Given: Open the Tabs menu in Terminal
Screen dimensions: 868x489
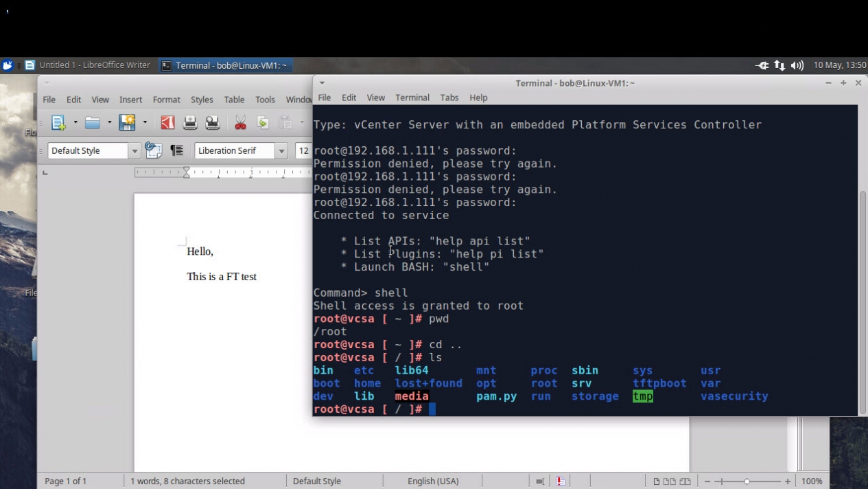Looking at the screenshot, I should tap(449, 98).
